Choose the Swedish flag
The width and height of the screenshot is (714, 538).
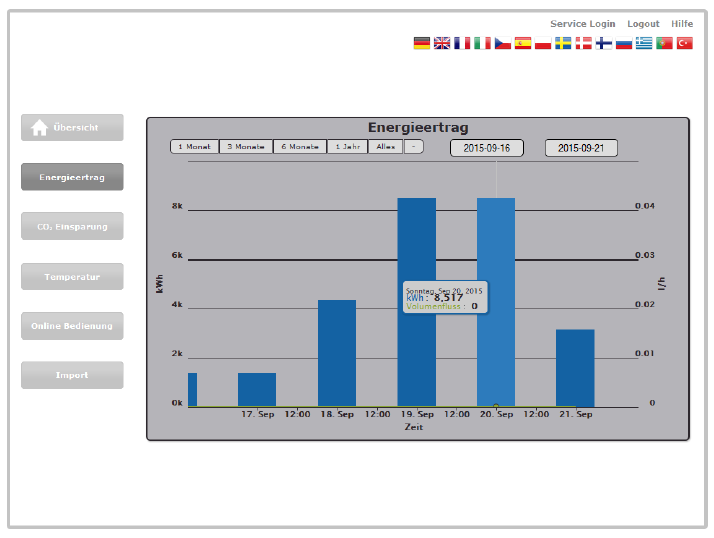[x=563, y=43]
